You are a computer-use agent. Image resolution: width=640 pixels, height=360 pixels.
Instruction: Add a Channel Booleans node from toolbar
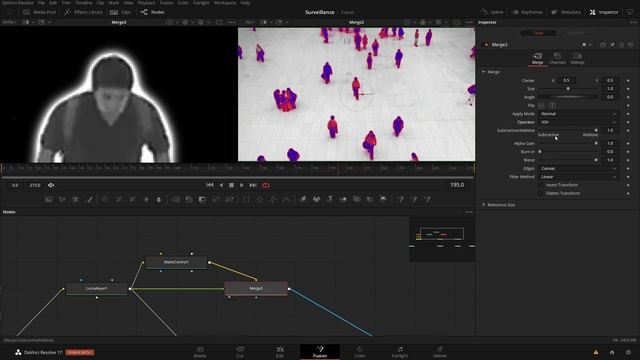click(189, 199)
